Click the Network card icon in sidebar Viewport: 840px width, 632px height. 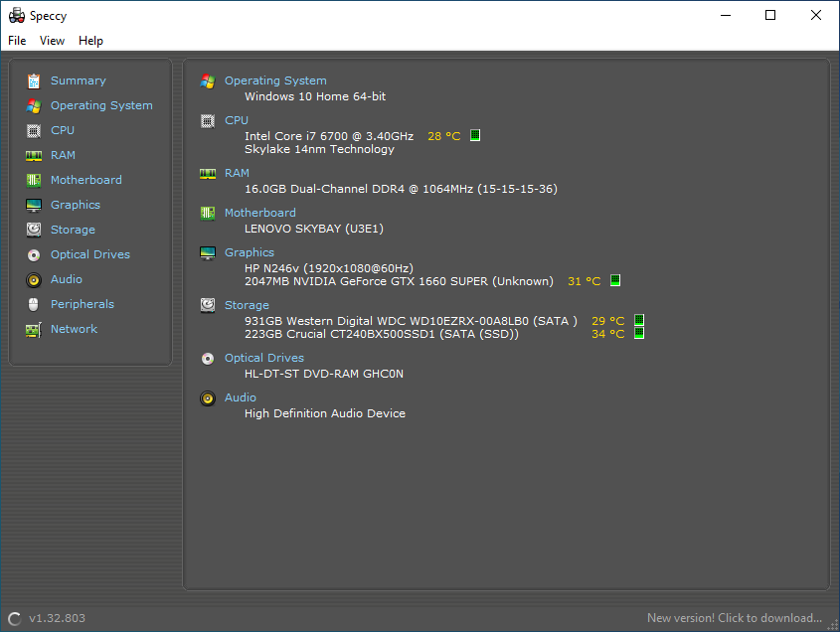click(34, 329)
